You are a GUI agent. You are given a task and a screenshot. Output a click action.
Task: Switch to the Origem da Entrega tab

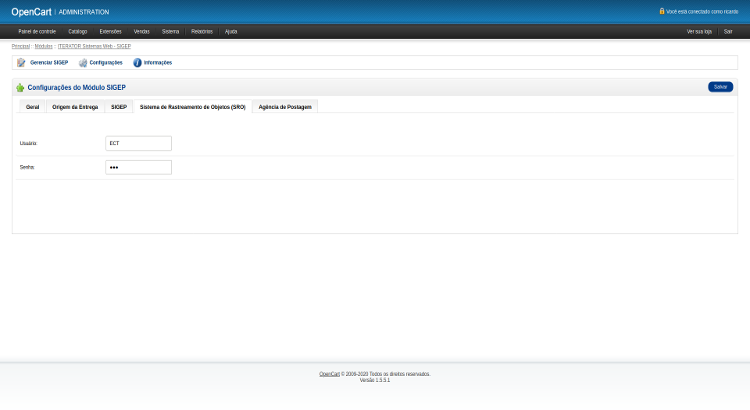(75, 107)
